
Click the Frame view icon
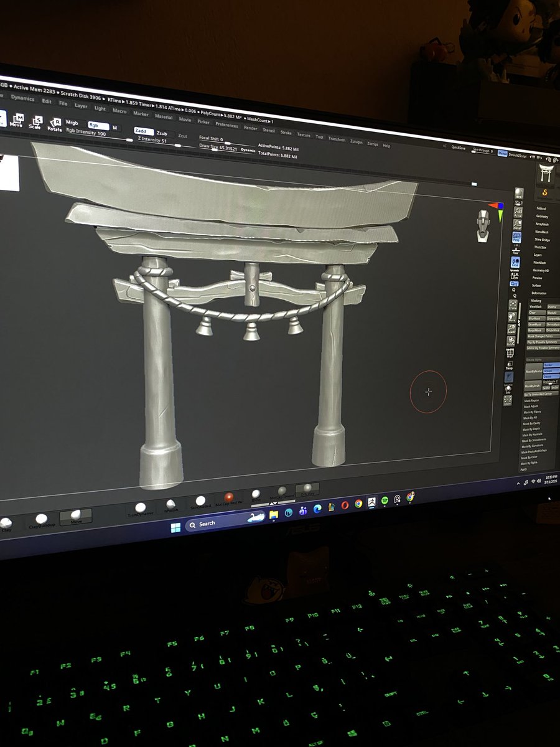coord(513,304)
